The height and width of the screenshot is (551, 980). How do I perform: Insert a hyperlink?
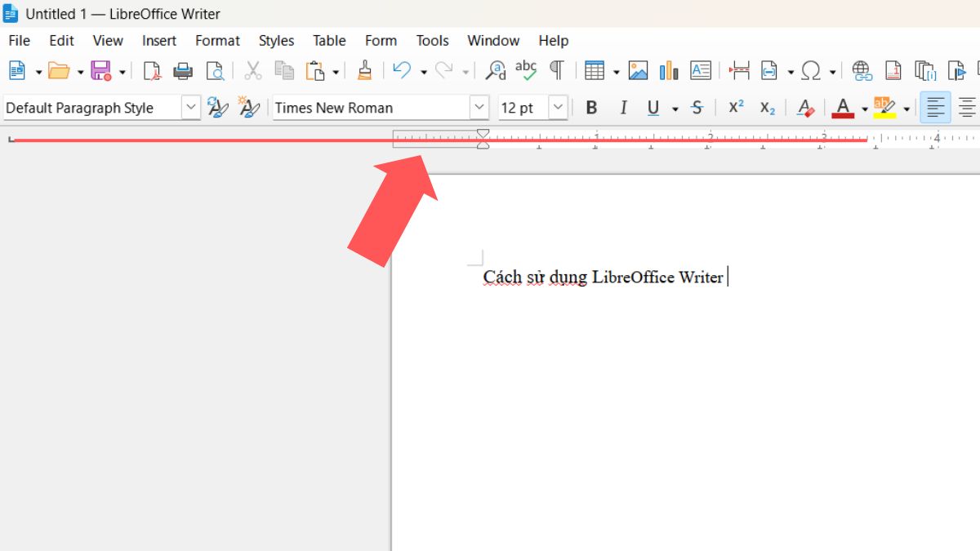[862, 71]
